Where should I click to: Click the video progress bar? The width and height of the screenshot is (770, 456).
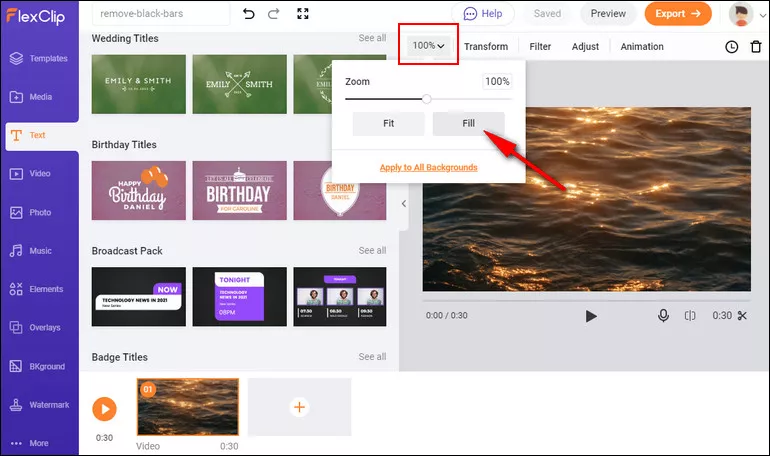point(586,299)
